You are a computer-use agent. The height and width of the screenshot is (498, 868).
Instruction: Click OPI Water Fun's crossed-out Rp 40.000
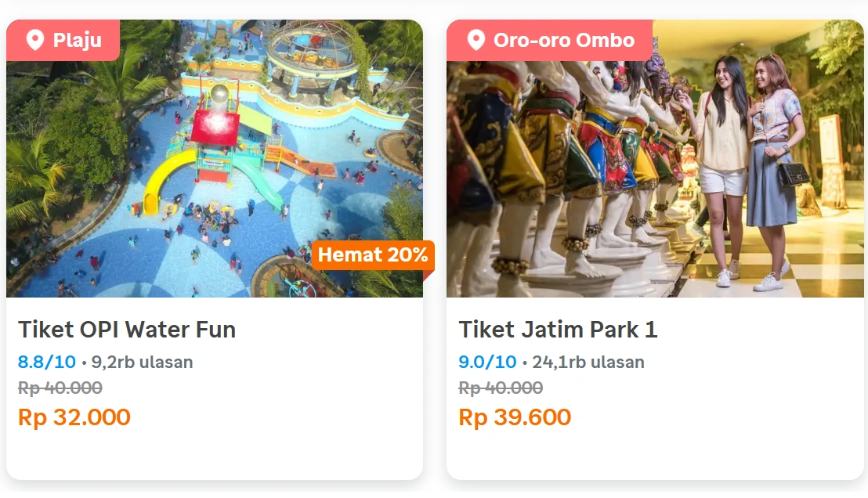[60, 388]
